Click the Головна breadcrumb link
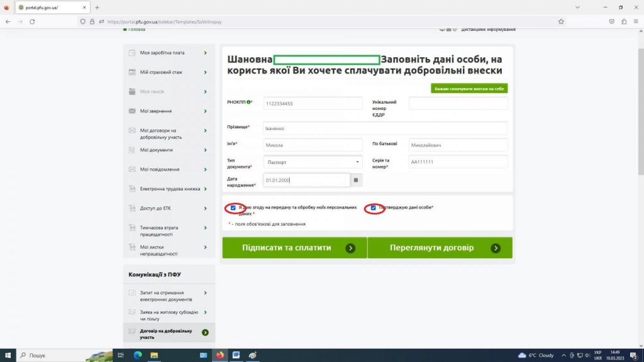 135,30
